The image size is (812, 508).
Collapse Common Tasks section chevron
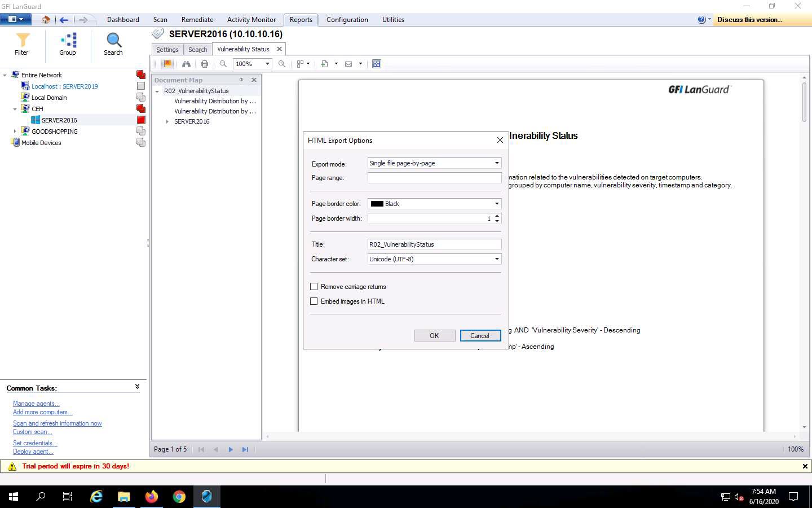[x=137, y=387]
